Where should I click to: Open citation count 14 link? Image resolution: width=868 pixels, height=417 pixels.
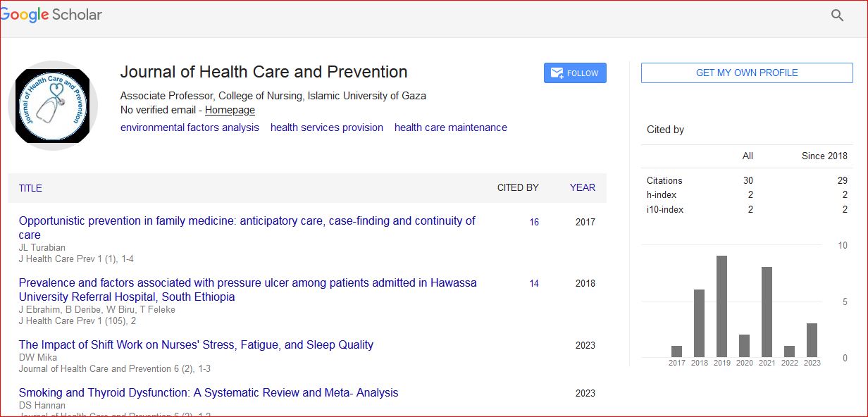[x=534, y=284]
